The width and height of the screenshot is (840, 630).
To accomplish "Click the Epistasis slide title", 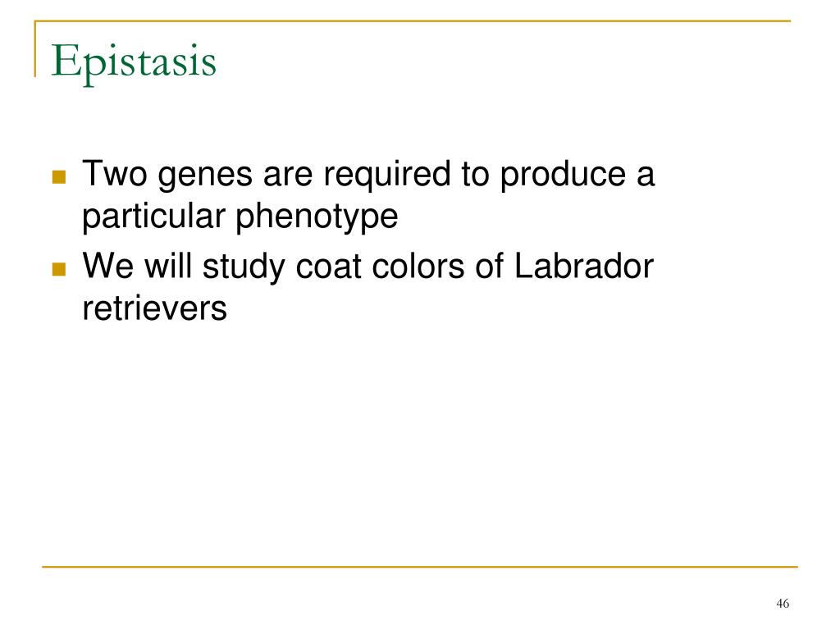I will tap(134, 62).
